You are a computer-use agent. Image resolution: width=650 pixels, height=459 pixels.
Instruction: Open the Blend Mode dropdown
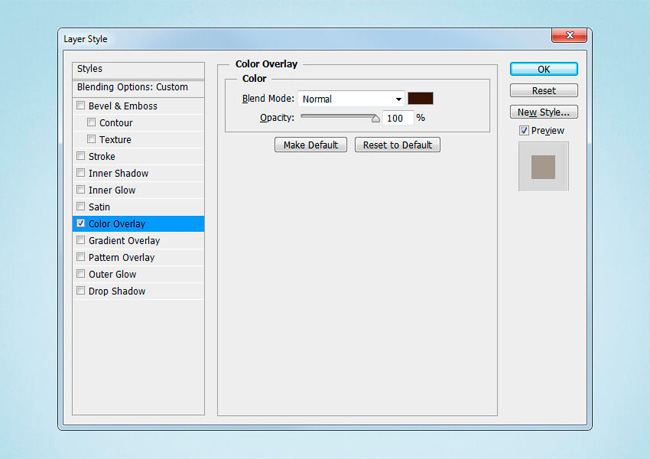point(351,99)
